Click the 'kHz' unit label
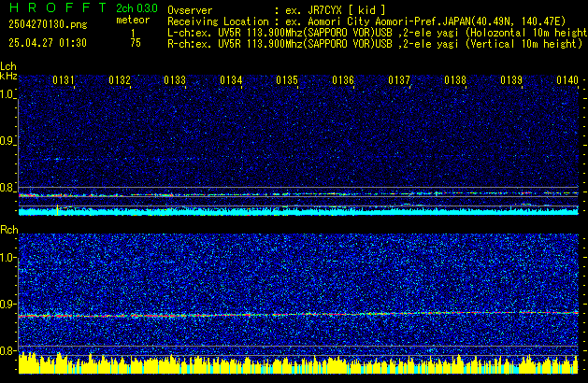588x383 pixels. 8,76
